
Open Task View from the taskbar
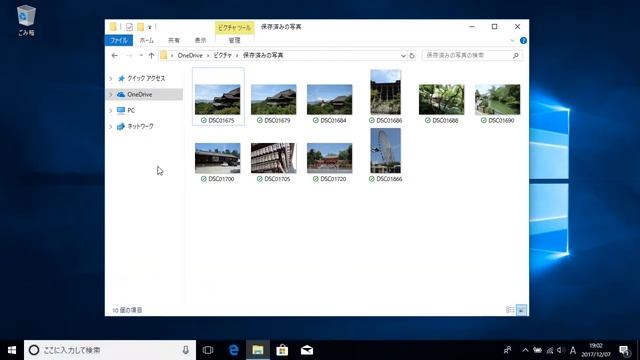click(x=208, y=350)
